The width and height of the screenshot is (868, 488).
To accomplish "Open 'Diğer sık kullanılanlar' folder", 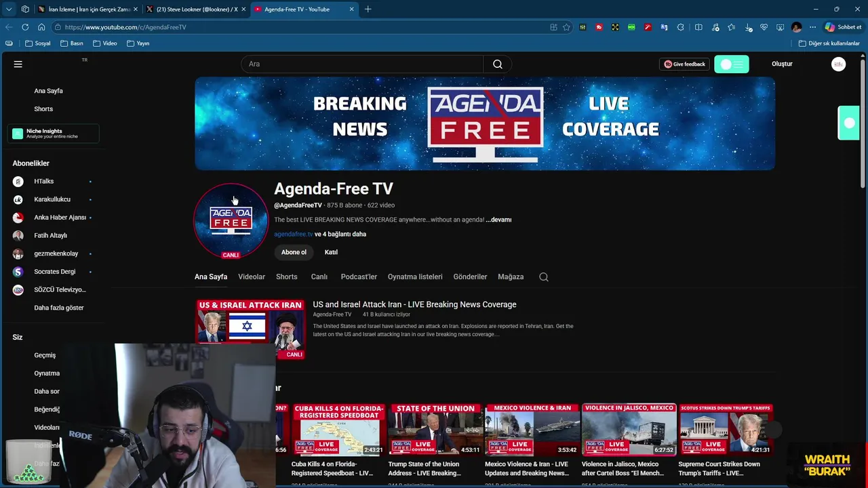I will tap(829, 43).
